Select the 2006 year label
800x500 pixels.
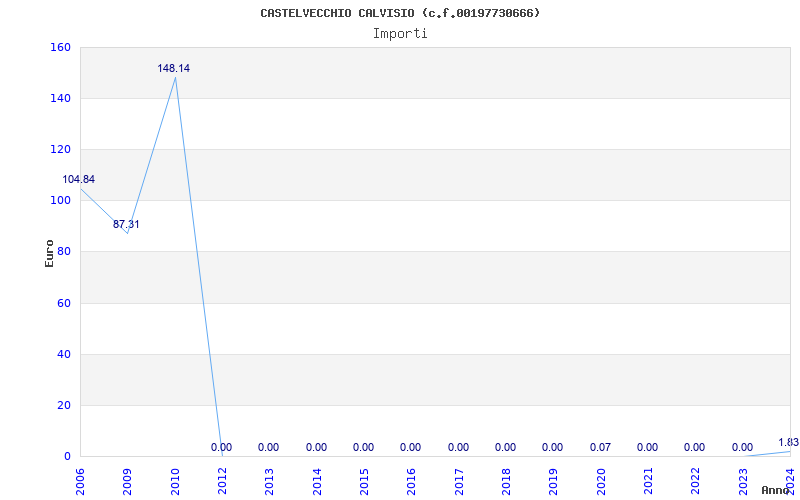(80, 481)
